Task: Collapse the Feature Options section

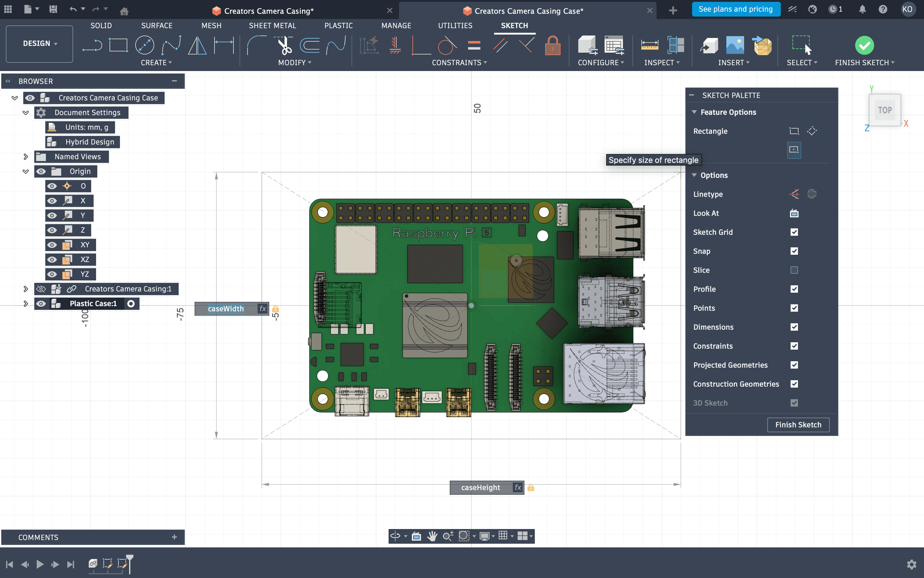Action: point(694,112)
